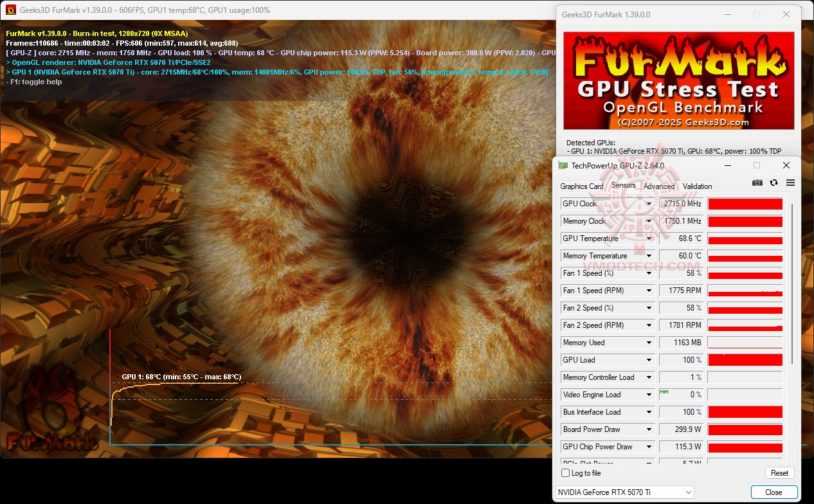814x504 pixels.
Task: Close the Geeks3D FurMark info window
Action: click(786, 14)
